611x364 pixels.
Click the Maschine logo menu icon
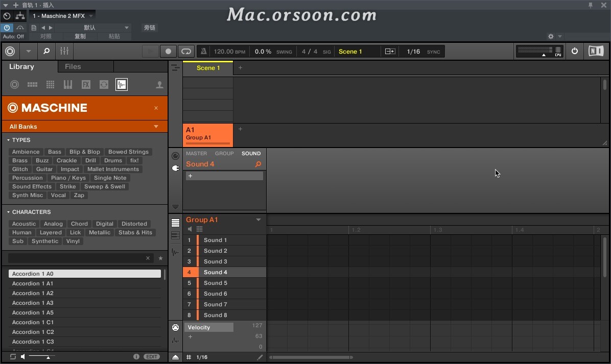coord(10,51)
